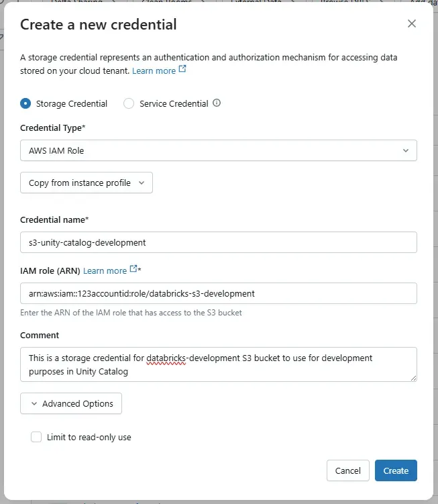Click the external-link icon beside IAM role Learn more
The height and width of the screenshot is (504, 438).
click(133, 269)
